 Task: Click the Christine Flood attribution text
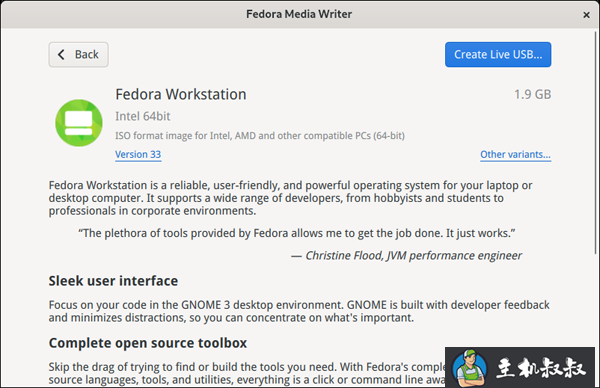coord(406,255)
